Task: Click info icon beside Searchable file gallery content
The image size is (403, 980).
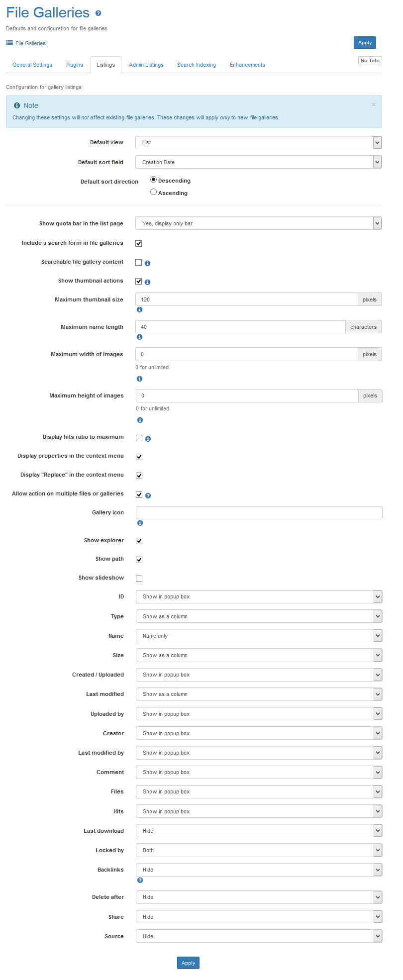Action: pyautogui.click(x=147, y=263)
